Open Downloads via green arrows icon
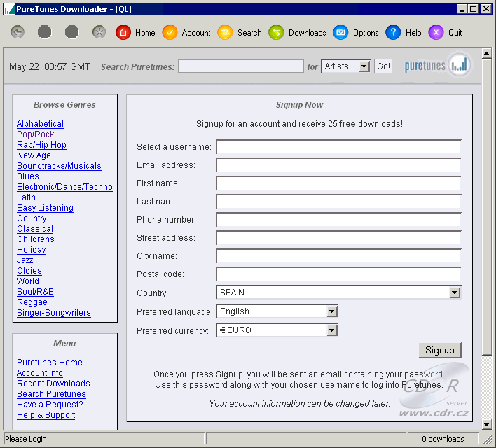496x448 pixels. click(x=276, y=32)
